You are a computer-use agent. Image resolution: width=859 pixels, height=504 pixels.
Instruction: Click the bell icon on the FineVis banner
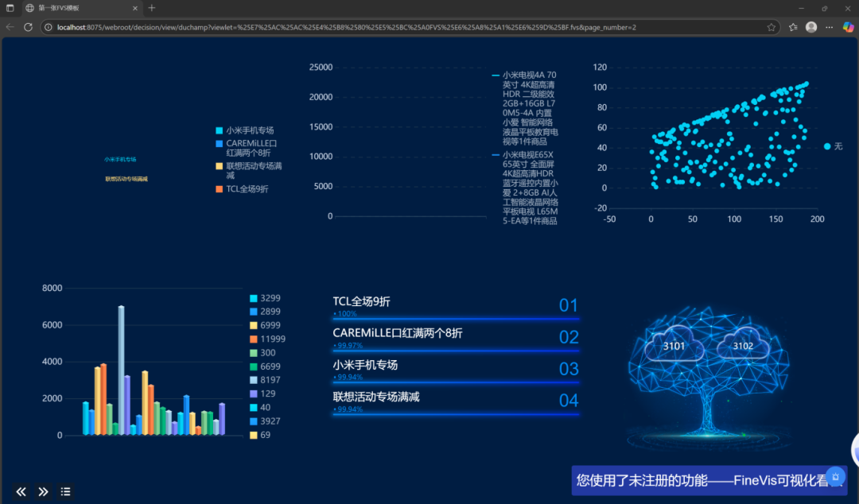point(834,476)
